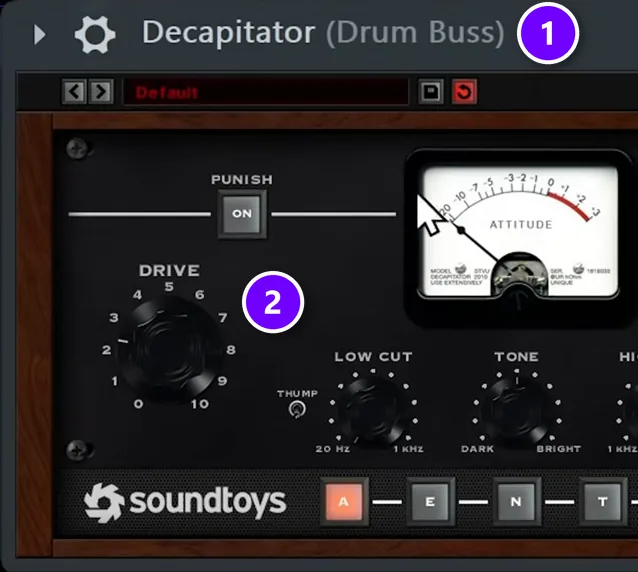The image size is (638, 572).
Task: Select the E saturation style
Action: [430, 502]
